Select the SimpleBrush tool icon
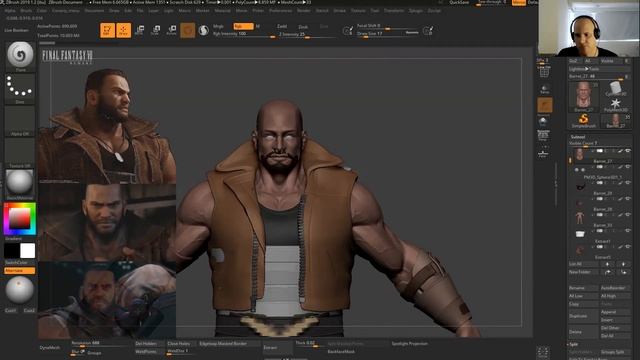The image size is (640, 360). [584, 121]
